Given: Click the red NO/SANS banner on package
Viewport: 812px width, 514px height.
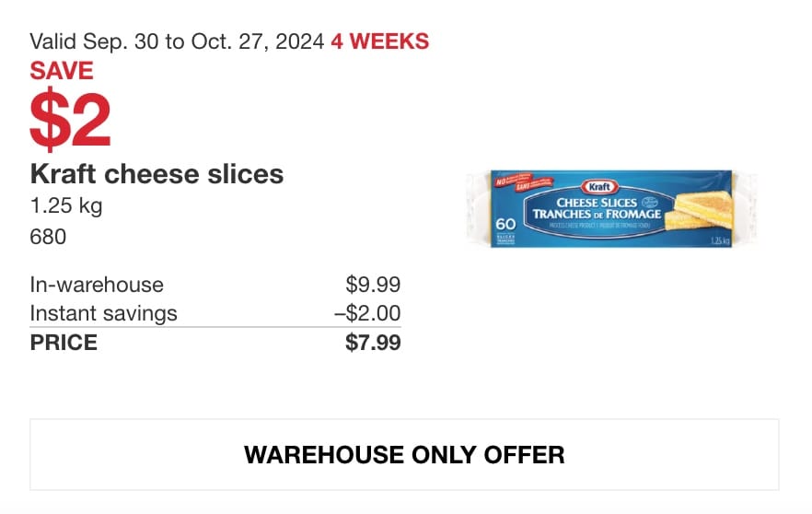Looking at the screenshot, I should [524, 180].
